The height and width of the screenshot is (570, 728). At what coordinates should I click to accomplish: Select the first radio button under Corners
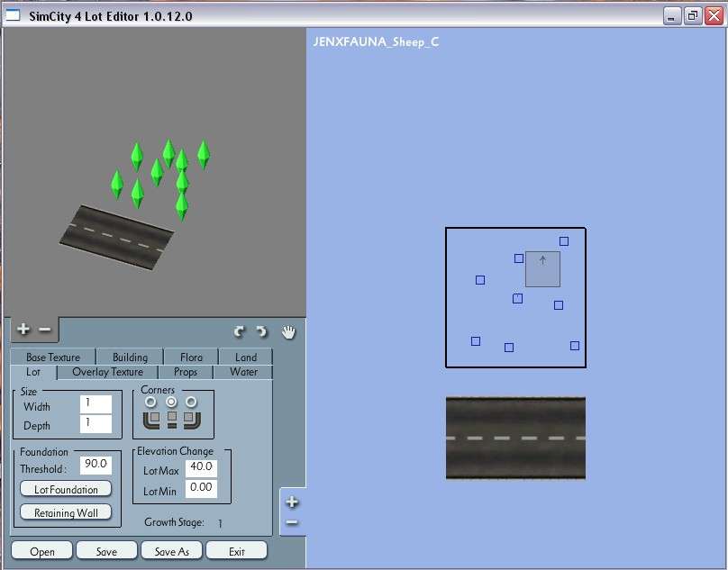coord(150,402)
